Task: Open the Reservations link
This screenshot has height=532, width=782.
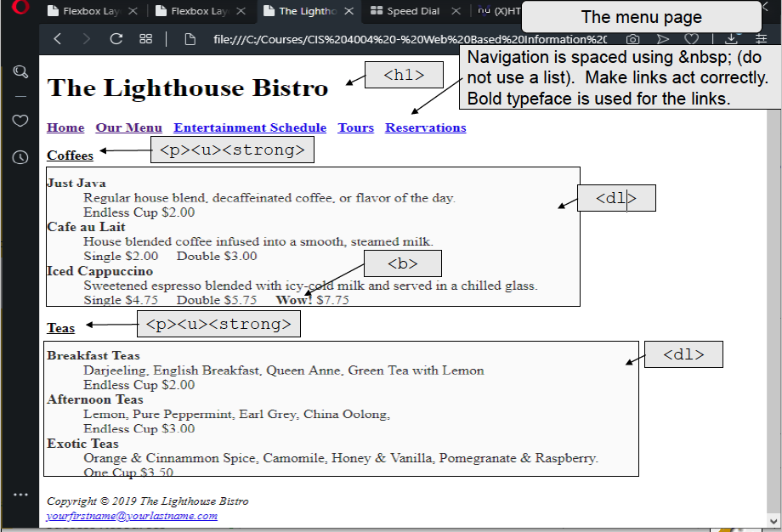Action: (425, 127)
